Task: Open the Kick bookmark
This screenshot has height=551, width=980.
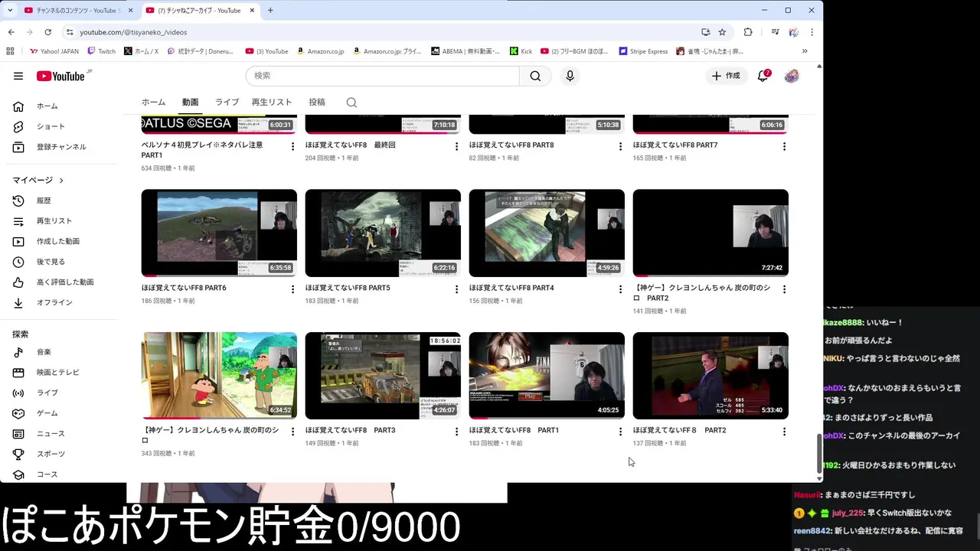Action: click(521, 51)
